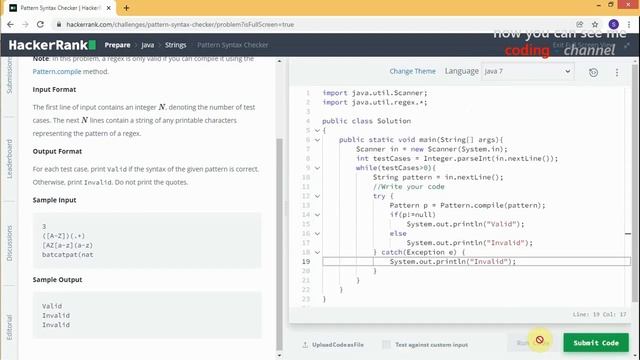This screenshot has height=360, width=640.
Task: Open the Chrome profile avatar
Action: (613, 24)
